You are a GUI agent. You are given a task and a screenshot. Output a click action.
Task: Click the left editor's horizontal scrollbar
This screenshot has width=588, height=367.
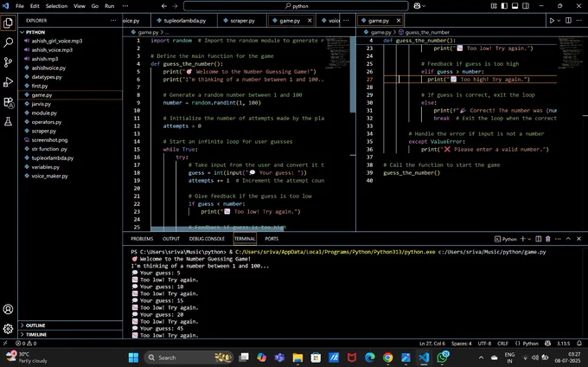point(218,229)
